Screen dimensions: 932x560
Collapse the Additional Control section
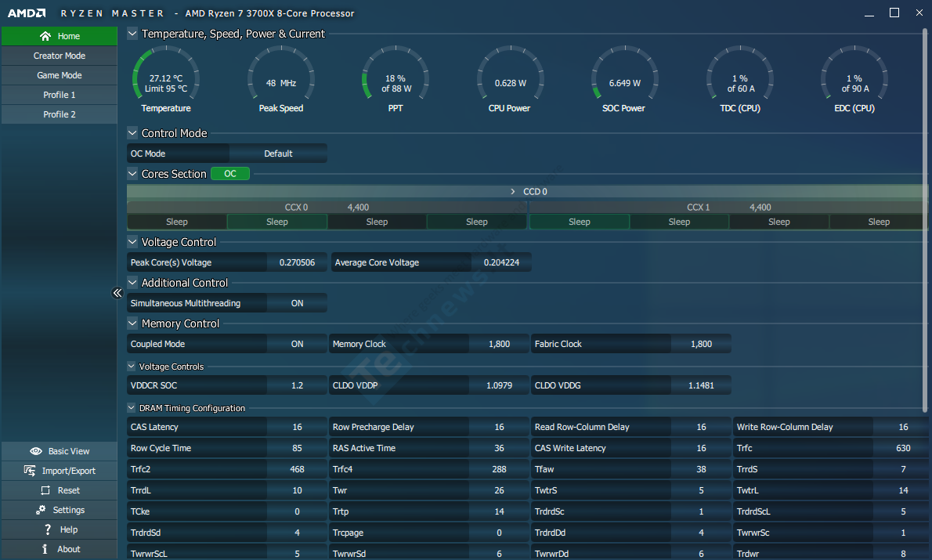pos(132,283)
